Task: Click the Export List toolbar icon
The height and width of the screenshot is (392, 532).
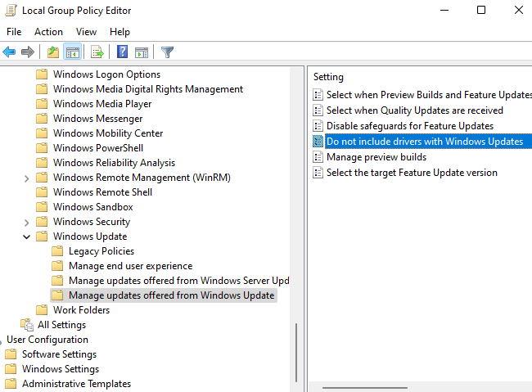Action: click(97, 52)
